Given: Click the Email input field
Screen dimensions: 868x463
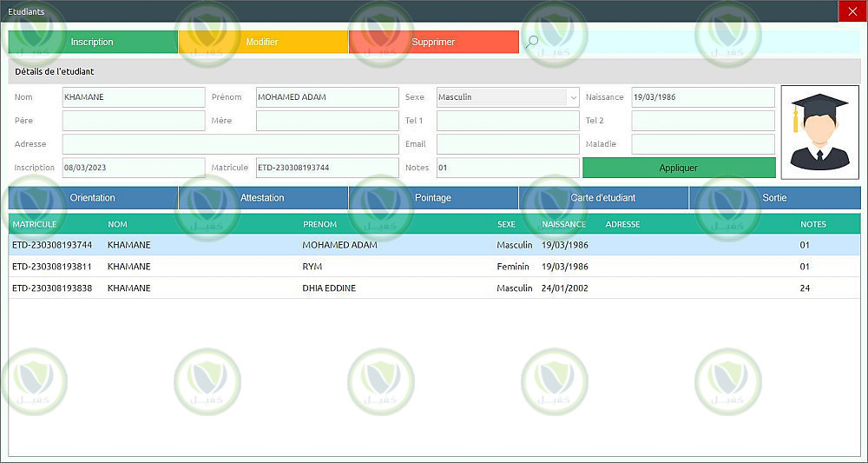Looking at the screenshot, I should pos(508,144).
